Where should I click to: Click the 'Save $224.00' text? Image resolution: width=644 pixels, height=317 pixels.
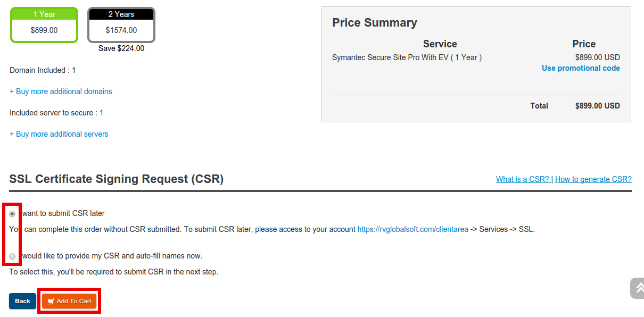[121, 48]
